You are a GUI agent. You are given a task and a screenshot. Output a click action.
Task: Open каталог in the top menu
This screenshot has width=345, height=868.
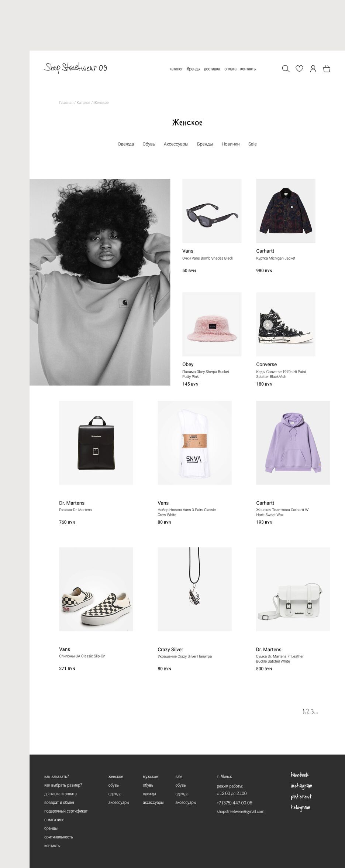coord(176,69)
